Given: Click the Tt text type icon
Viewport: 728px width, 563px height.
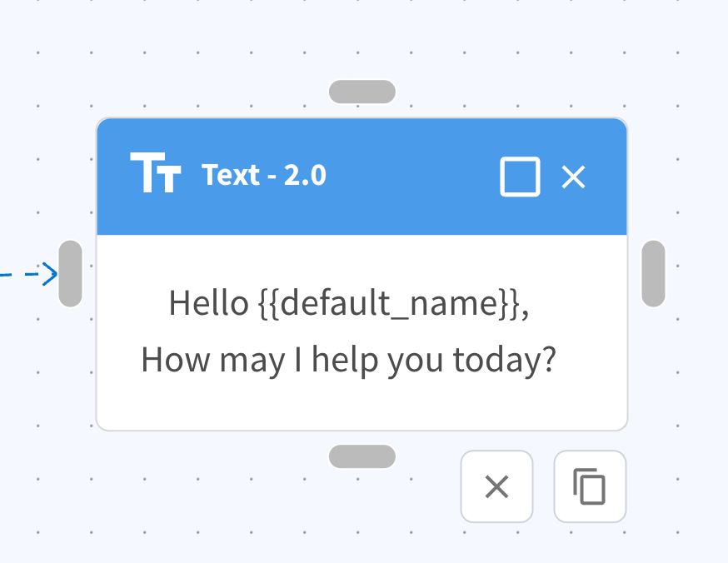Looking at the screenshot, I should pyautogui.click(x=155, y=172).
